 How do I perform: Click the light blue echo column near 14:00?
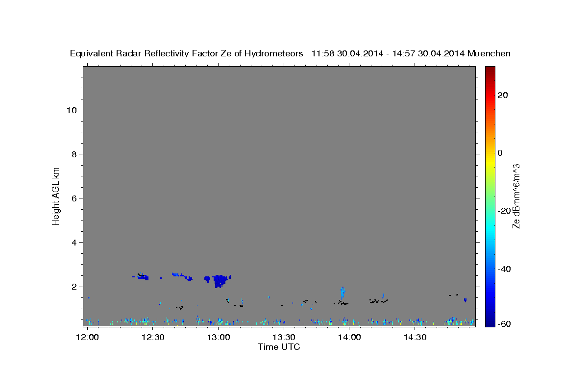pyautogui.click(x=343, y=293)
